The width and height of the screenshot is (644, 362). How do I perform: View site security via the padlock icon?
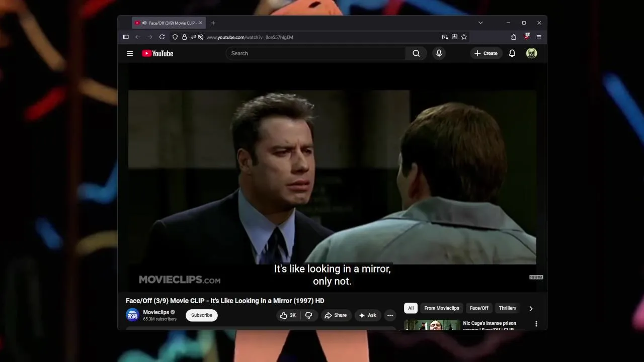point(184,37)
